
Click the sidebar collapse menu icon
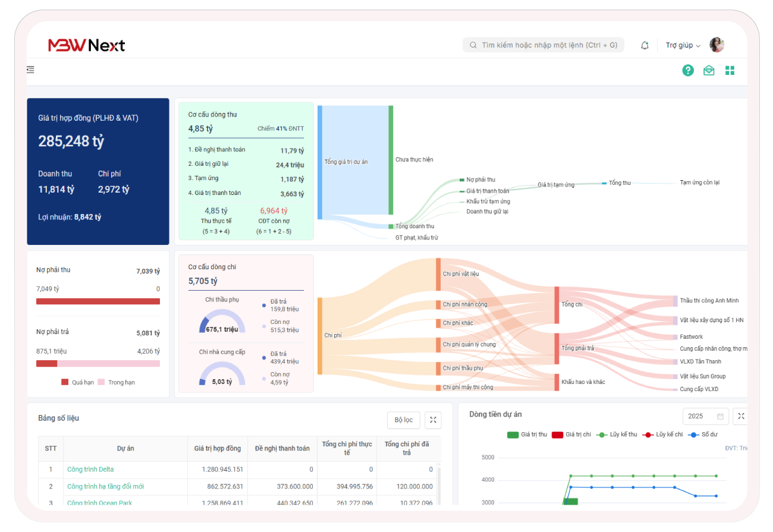[x=30, y=70]
